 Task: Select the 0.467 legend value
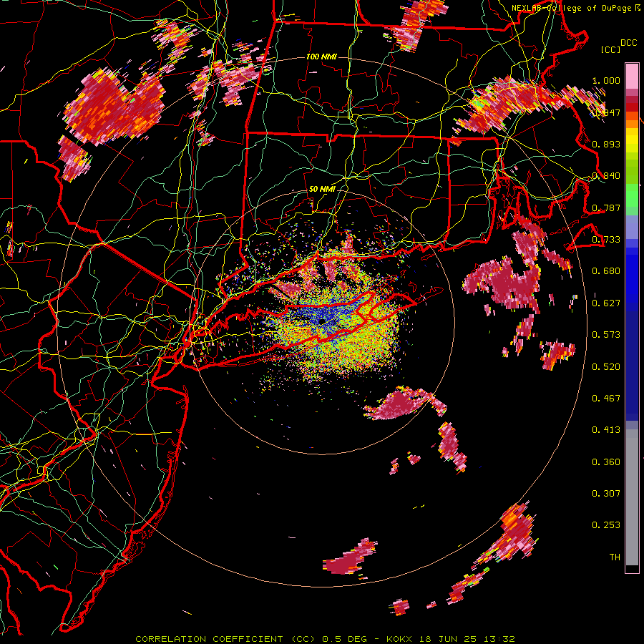click(606, 399)
